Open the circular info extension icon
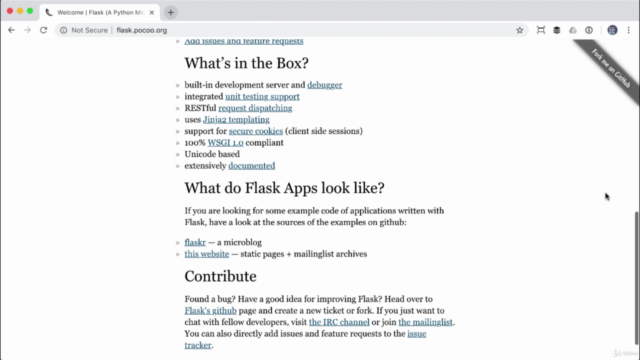Screen dimensions: 640x360 tap(589, 30)
